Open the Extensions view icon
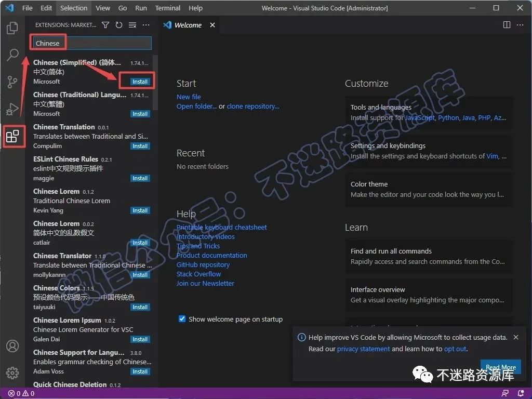 tap(12, 137)
